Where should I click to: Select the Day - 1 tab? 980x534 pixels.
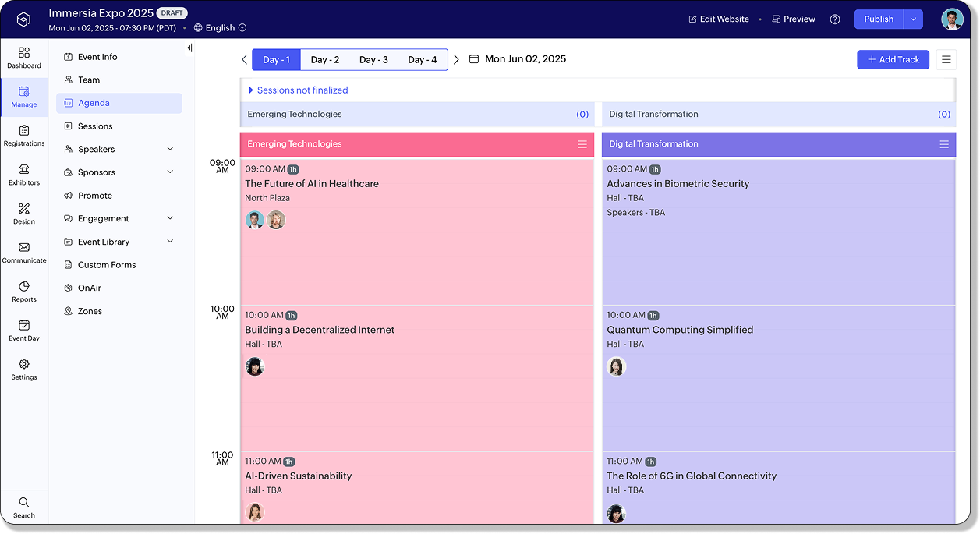point(276,59)
